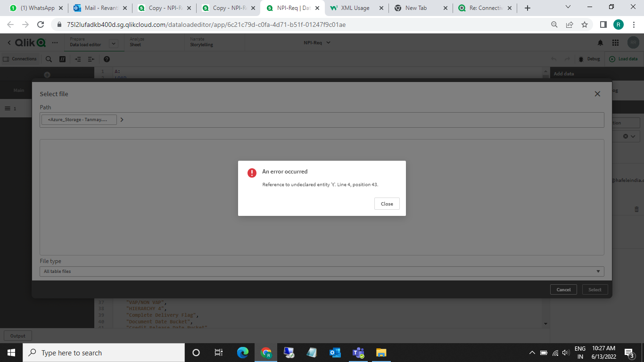The width and height of the screenshot is (644, 362).
Task: Open Qlik app launcher grid icon
Action: tap(615, 42)
